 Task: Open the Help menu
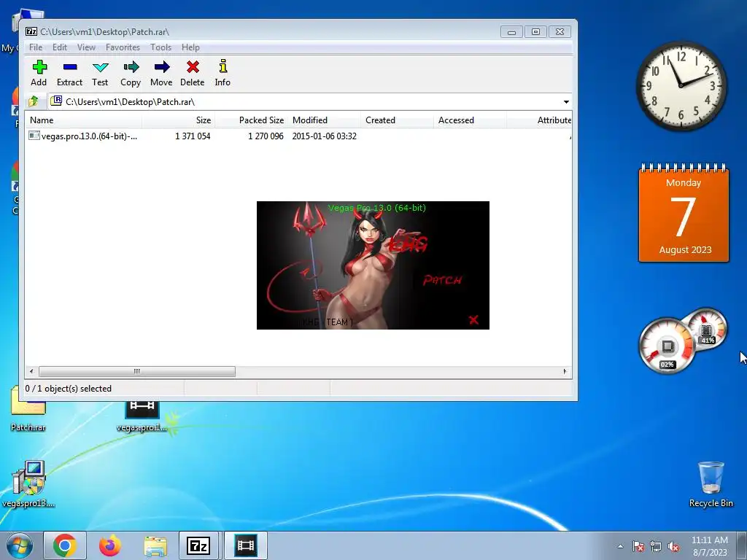pos(190,47)
